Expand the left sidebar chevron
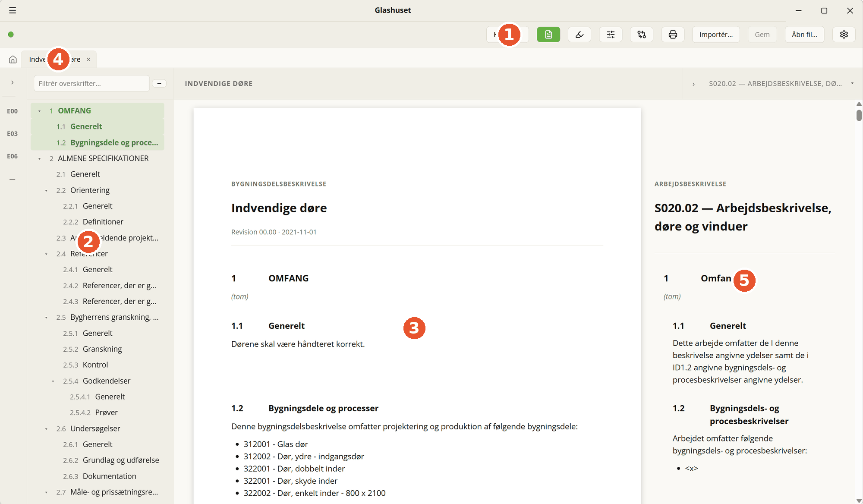The height and width of the screenshot is (504, 863). coord(13,82)
